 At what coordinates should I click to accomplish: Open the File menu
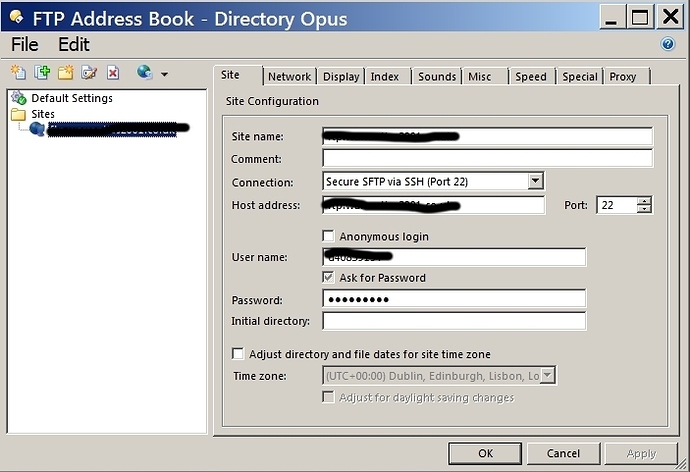[25, 44]
